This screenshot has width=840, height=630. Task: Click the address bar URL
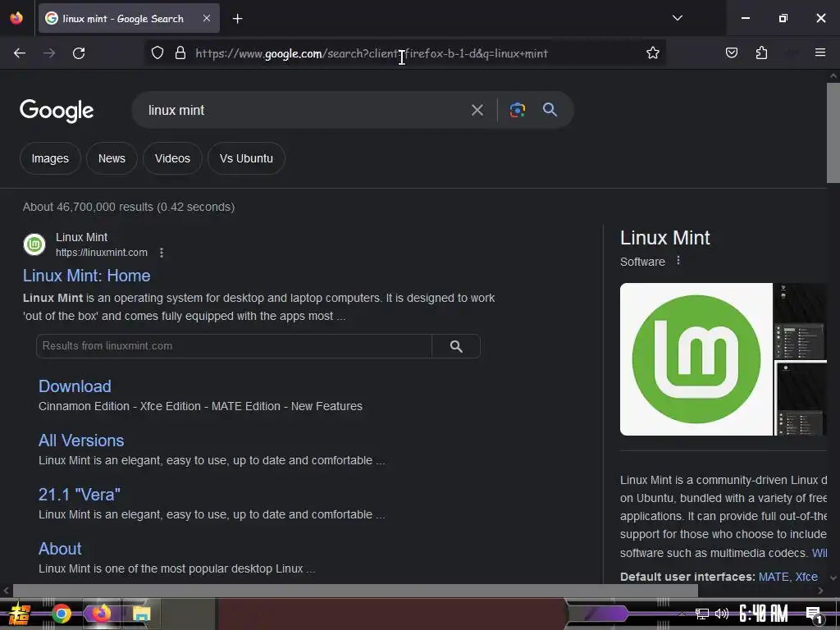click(372, 53)
